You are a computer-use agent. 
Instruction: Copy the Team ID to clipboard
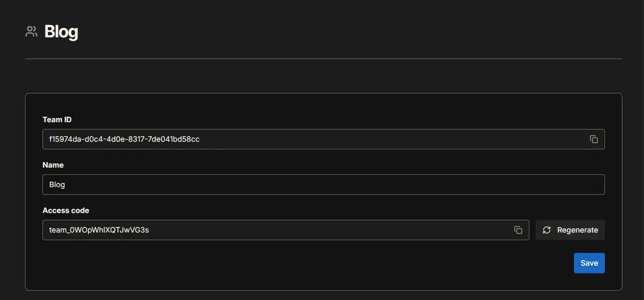point(594,139)
